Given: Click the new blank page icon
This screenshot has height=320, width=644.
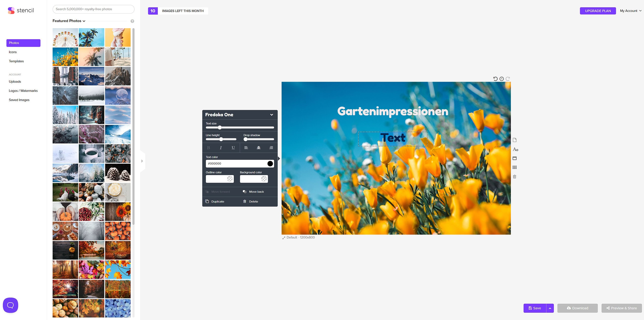Looking at the screenshot, I should [x=515, y=140].
